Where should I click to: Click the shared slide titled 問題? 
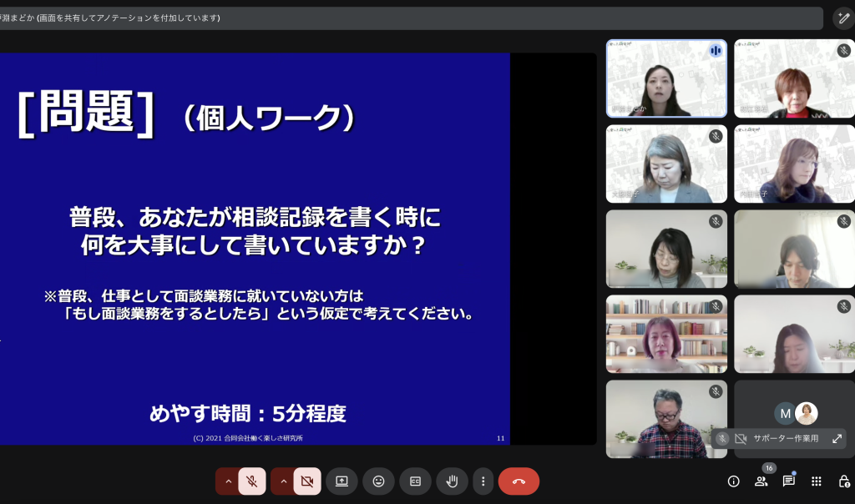coord(255,249)
